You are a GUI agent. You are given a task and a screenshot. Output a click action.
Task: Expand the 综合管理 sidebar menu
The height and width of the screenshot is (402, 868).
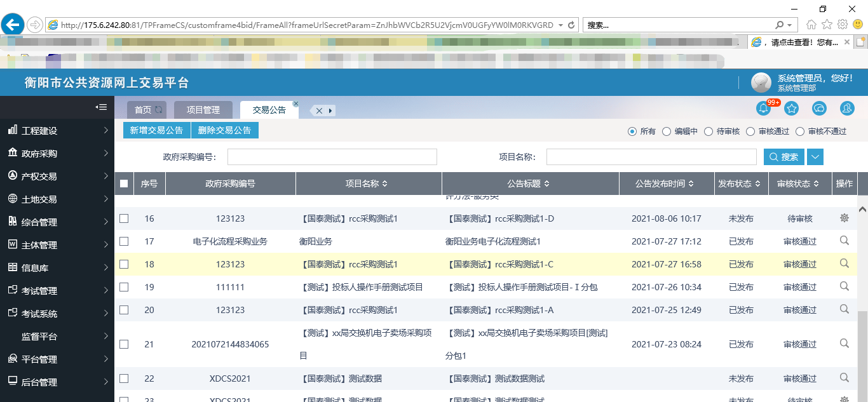click(x=57, y=222)
